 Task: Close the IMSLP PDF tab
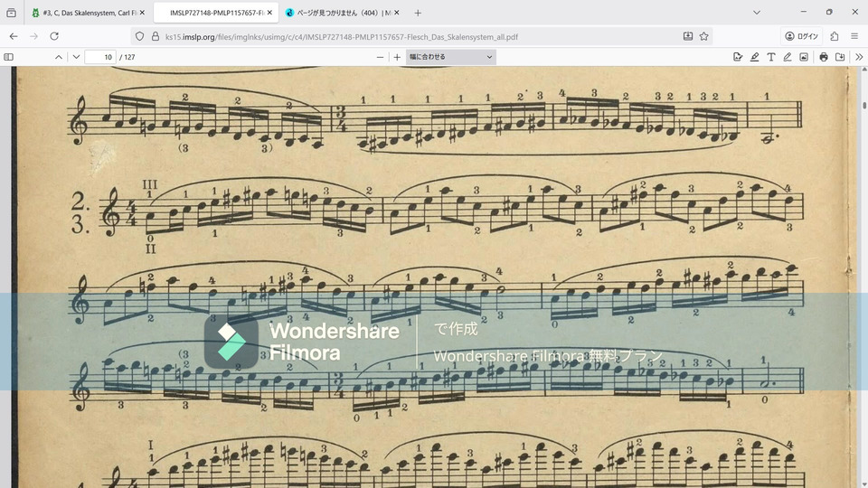[269, 13]
